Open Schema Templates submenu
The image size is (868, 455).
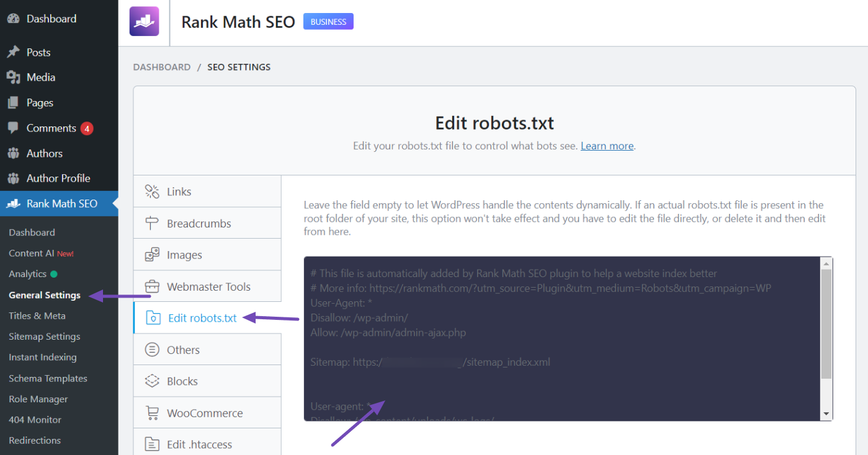pyautogui.click(x=48, y=379)
